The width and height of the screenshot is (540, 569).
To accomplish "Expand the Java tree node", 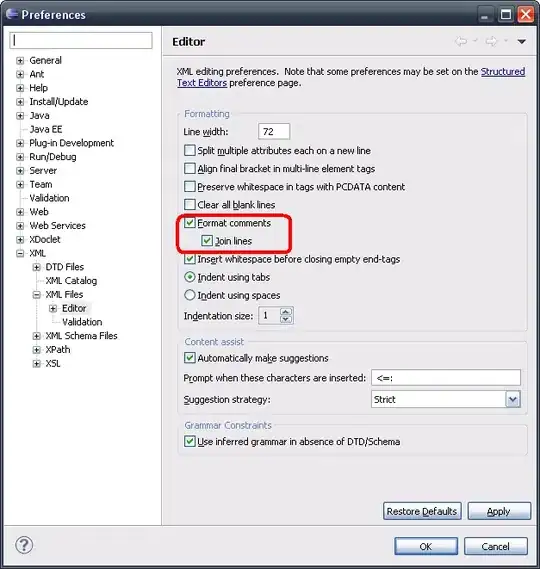I will [x=20, y=116].
